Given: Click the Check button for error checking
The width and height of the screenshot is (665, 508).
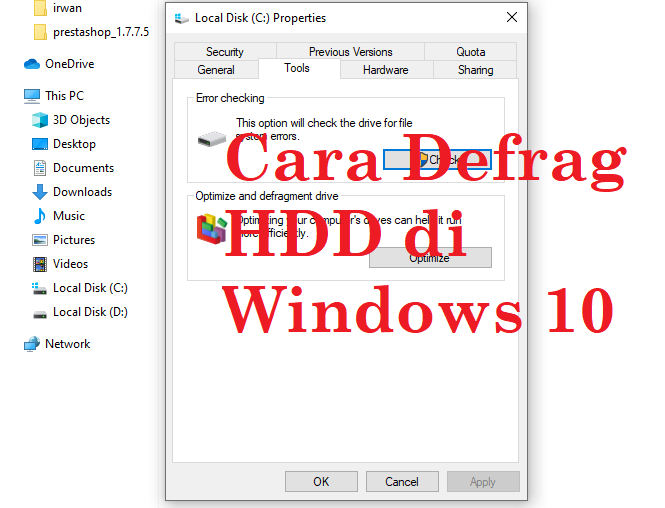Looking at the screenshot, I should pyautogui.click(x=437, y=159).
